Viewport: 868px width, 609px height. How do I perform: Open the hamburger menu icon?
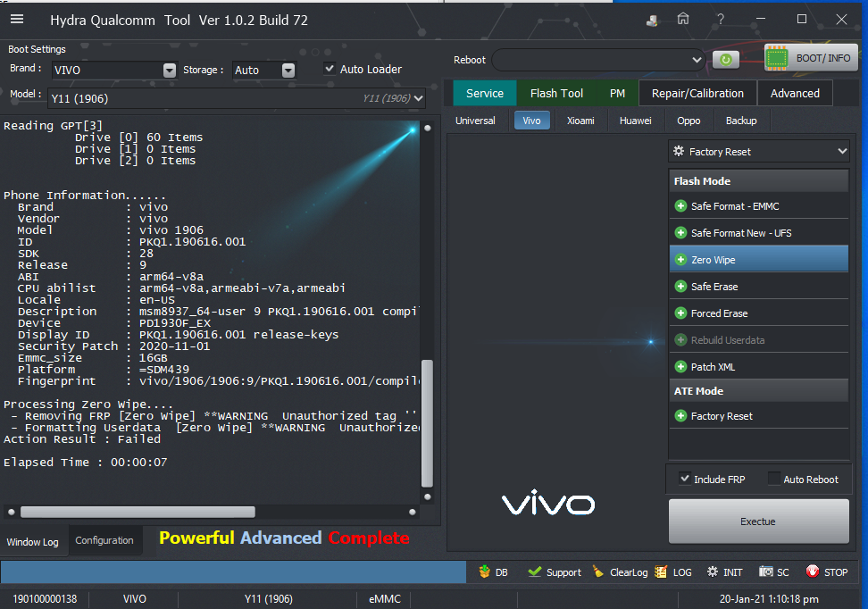[x=17, y=20]
